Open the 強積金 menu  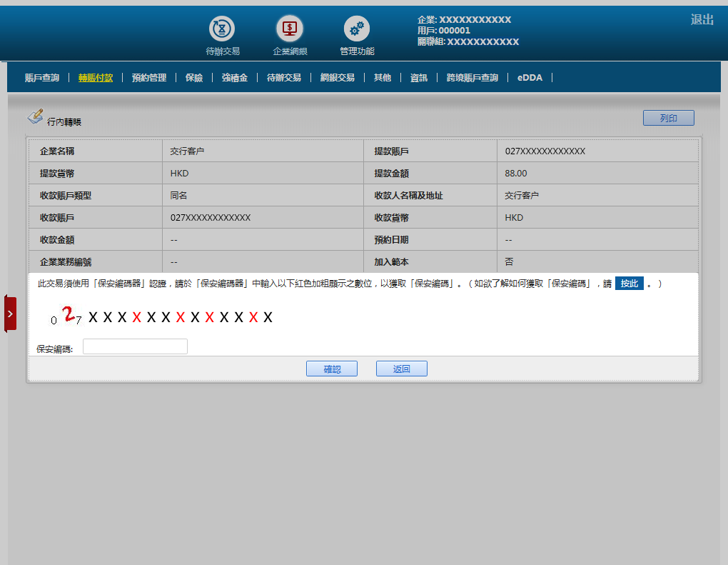[235, 78]
